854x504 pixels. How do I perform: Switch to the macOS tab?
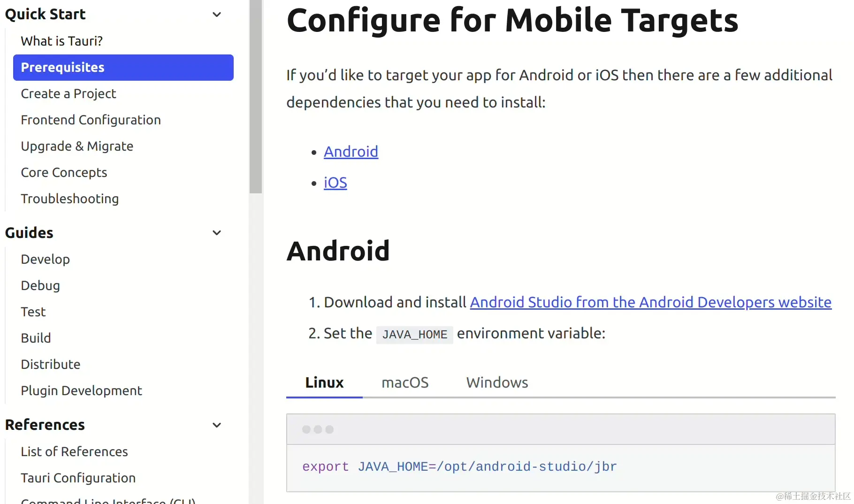(405, 383)
